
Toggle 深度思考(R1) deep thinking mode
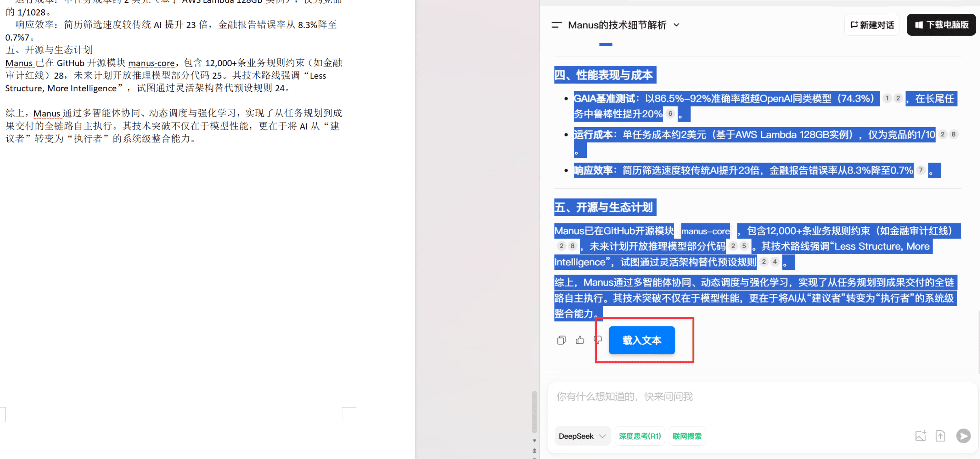point(640,436)
